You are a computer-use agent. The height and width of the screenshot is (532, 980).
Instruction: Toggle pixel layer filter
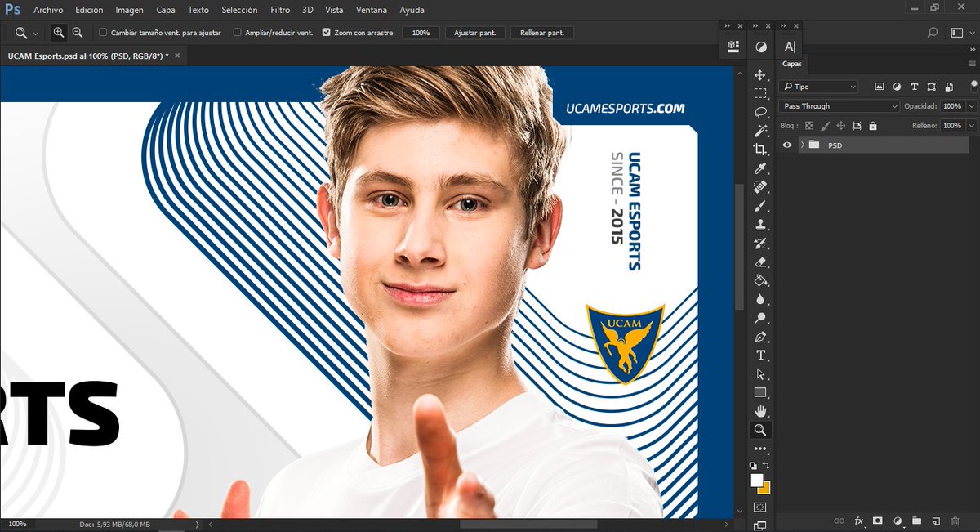pyautogui.click(x=880, y=87)
